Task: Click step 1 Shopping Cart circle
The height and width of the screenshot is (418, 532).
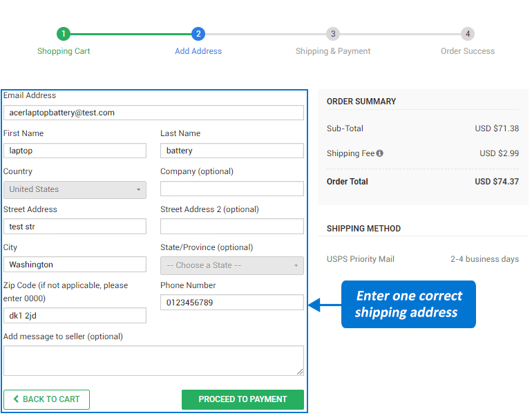Action: 64,34
